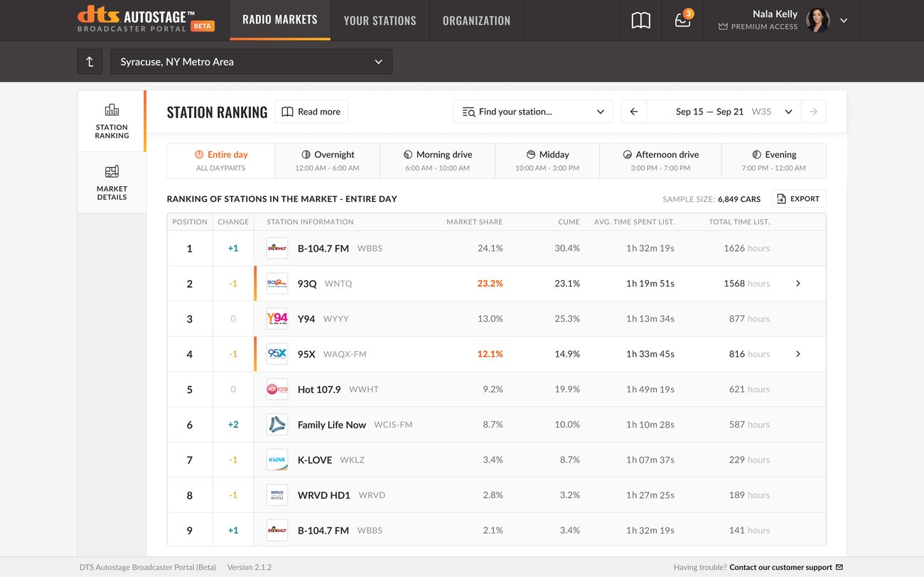The width and height of the screenshot is (924, 577).
Task: Switch to Your Stations tab
Action: [380, 21]
